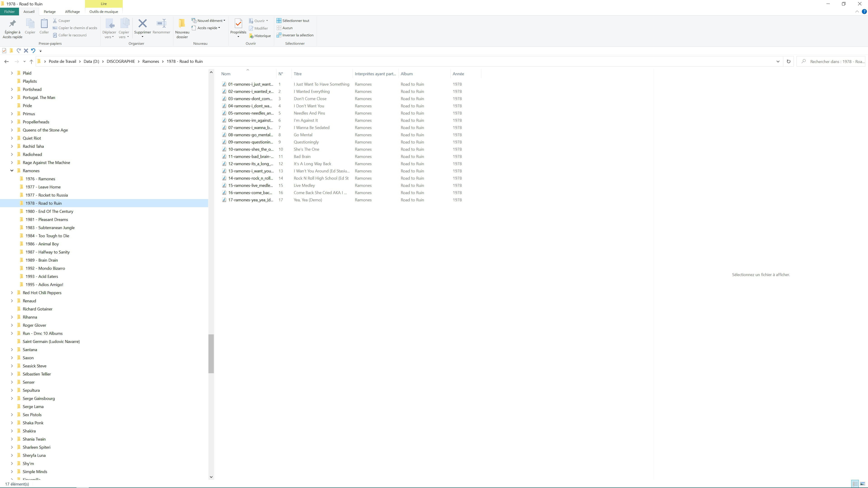This screenshot has height=488, width=868.
Task: Expand the Radiohead folder in the tree
Action: tap(12, 155)
